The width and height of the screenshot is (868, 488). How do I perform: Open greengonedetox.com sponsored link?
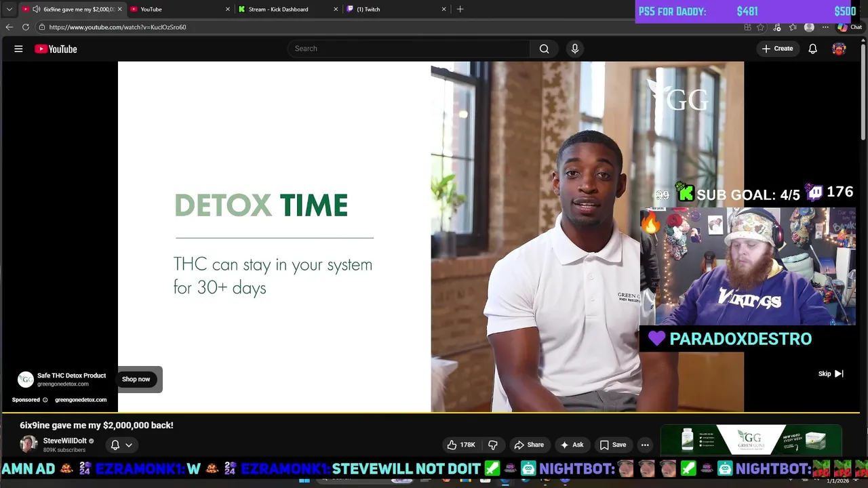[81, 400]
